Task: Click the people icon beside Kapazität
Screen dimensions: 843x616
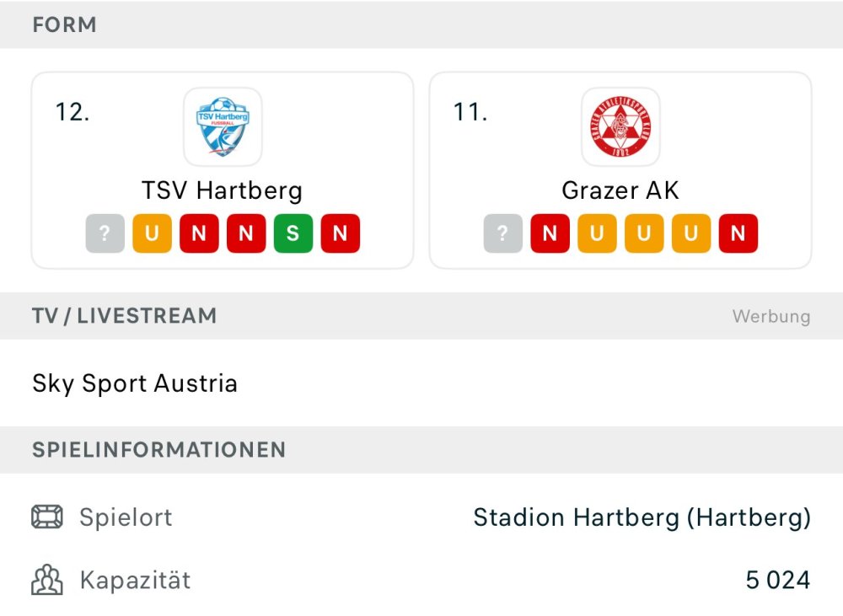Action: coord(47,580)
